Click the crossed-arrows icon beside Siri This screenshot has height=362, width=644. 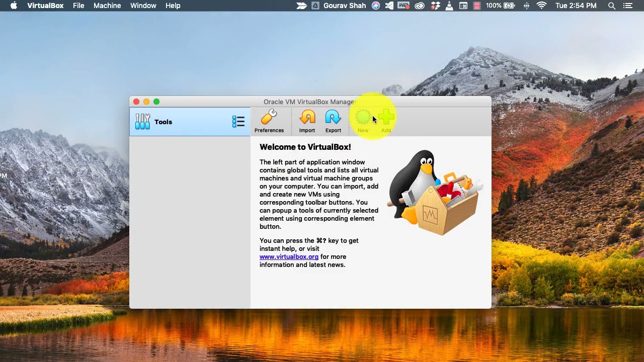389,6
